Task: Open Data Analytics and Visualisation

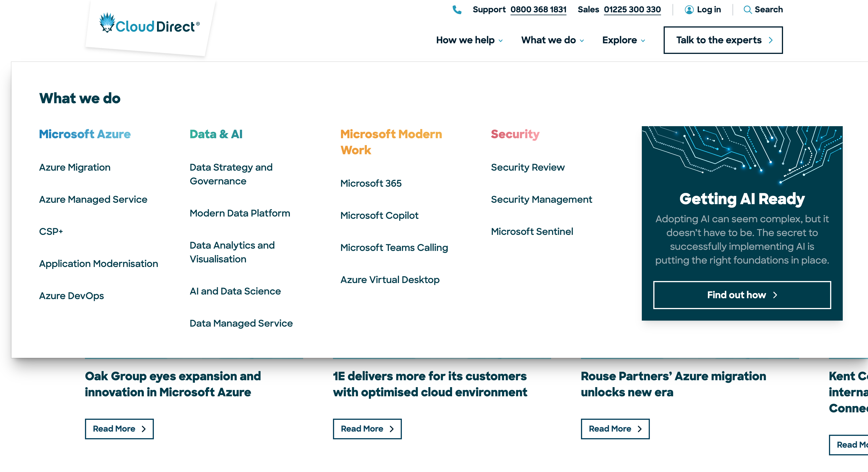Action: tap(232, 252)
